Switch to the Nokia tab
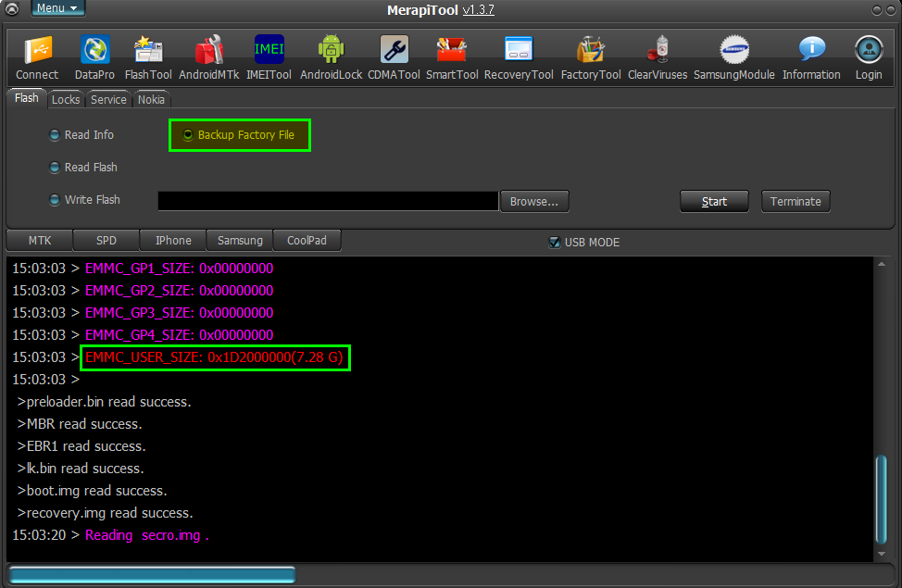The width and height of the screenshot is (902, 588). [x=151, y=99]
